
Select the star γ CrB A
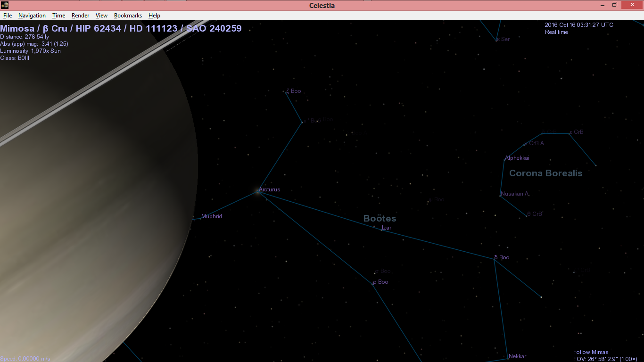click(534, 143)
